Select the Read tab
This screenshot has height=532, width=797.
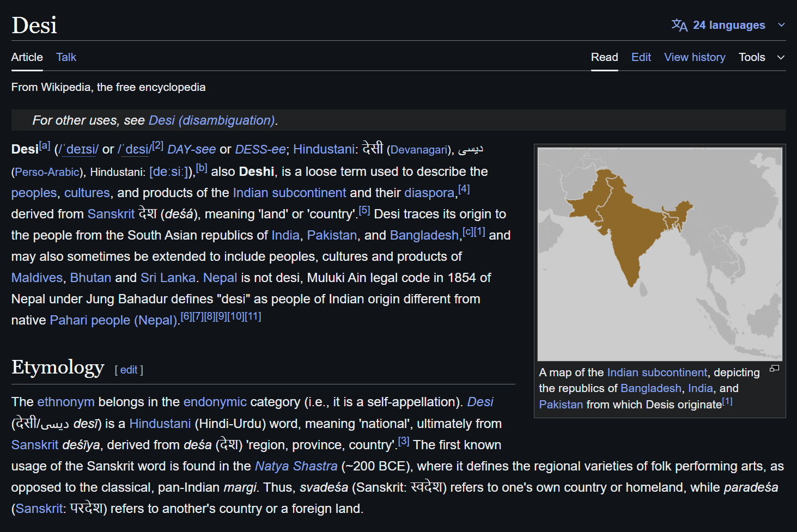pyautogui.click(x=605, y=57)
